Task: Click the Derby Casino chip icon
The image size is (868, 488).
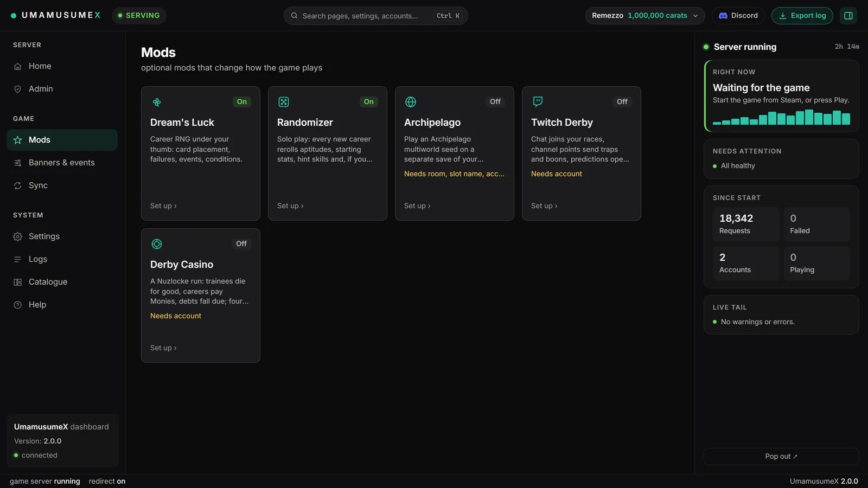Action: point(157,244)
